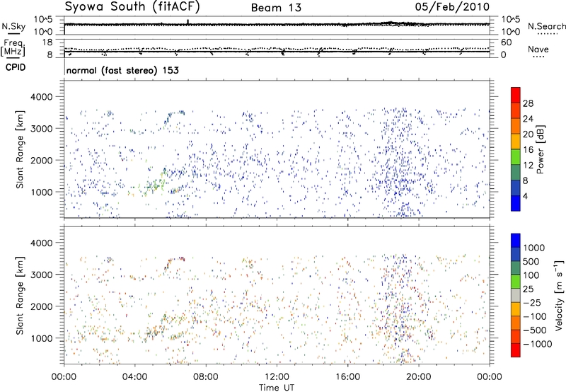Click the date "05/Feb/2010"

click(x=452, y=7)
